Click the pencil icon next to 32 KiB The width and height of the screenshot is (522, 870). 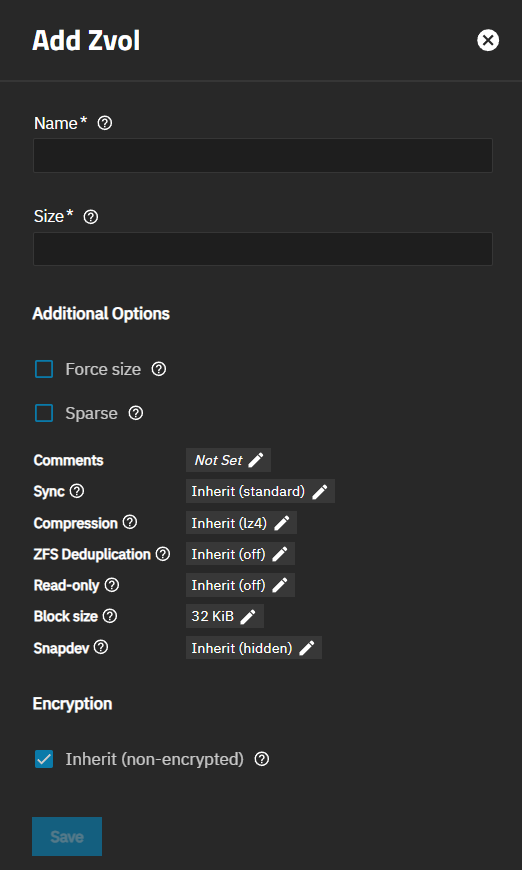tap(248, 616)
